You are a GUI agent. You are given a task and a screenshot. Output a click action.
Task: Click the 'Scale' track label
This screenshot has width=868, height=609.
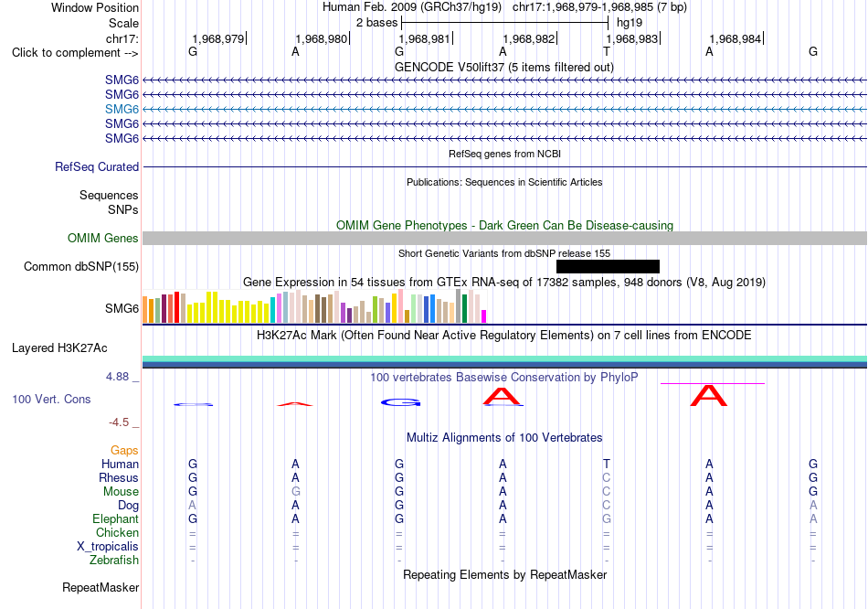pos(123,23)
